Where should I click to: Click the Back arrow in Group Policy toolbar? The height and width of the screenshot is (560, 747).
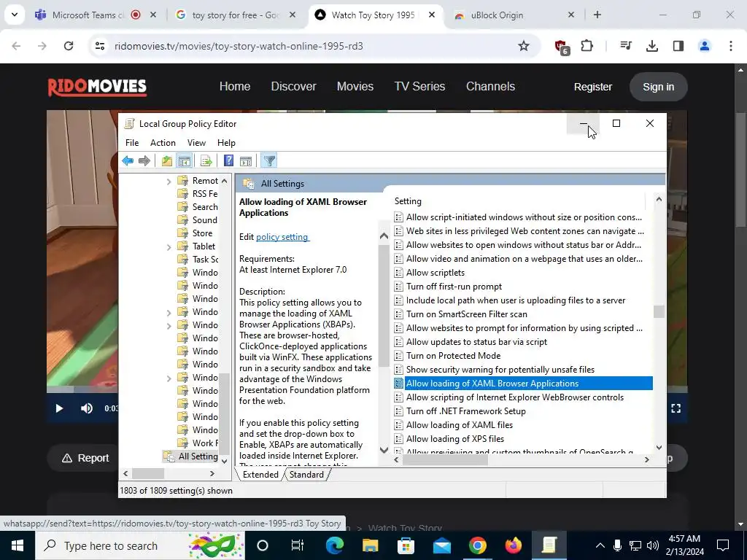tap(128, 161)
